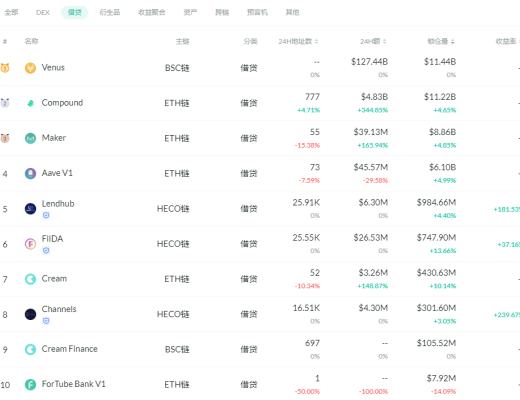Click the 25.91K address count for Lendhub
The width and height of the screenshot is (520, 400).
(306, 203)
